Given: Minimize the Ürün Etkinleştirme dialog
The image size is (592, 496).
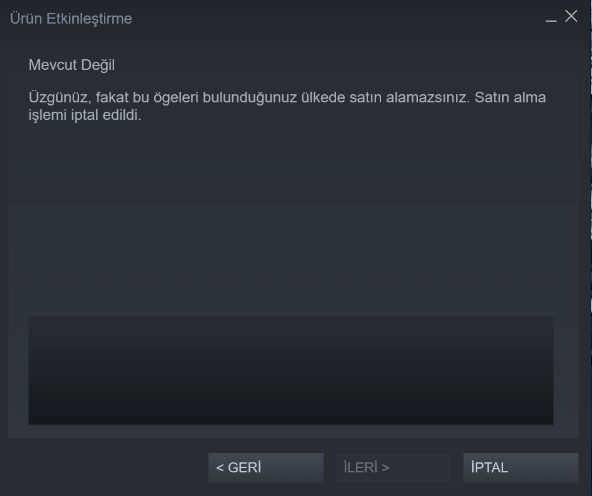Looking at the screenshot, I should pos(551,17).
